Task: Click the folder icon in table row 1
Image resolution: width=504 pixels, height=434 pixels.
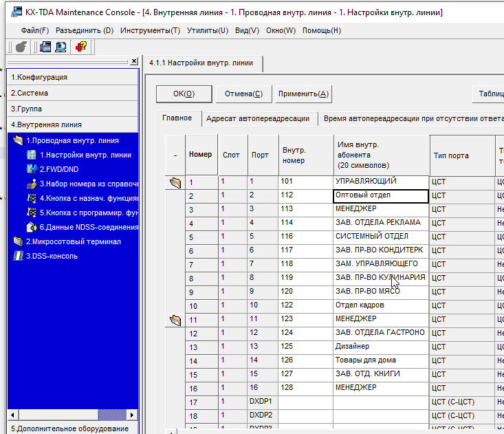Action: pyautogui.click(x=175, y=182)
